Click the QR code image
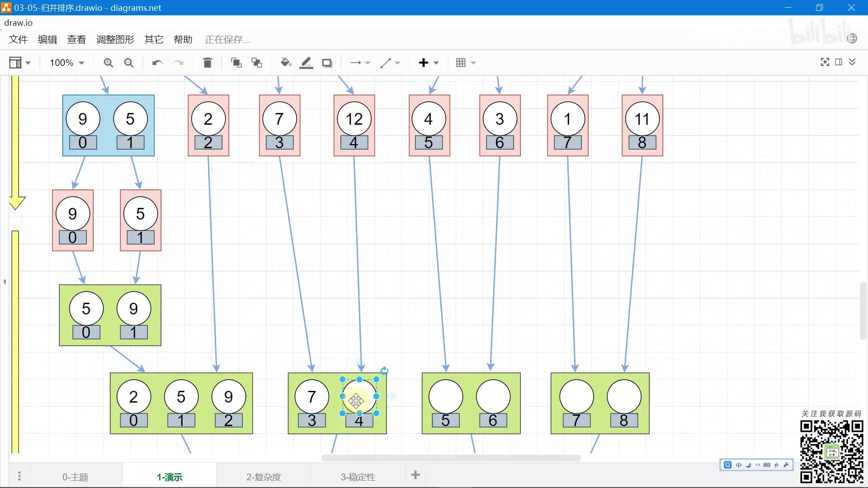Viewport: 868px width, 488px height. [x=832, y=452]
